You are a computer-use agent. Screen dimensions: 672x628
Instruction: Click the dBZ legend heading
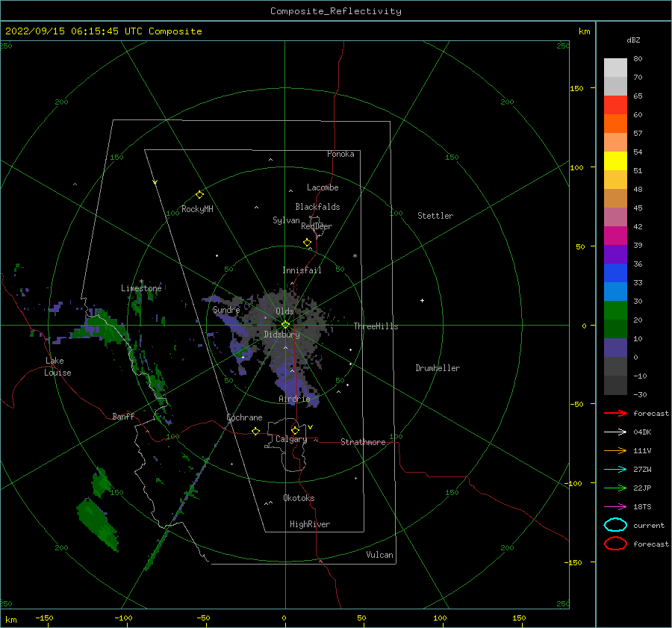(x=633, y=40)
